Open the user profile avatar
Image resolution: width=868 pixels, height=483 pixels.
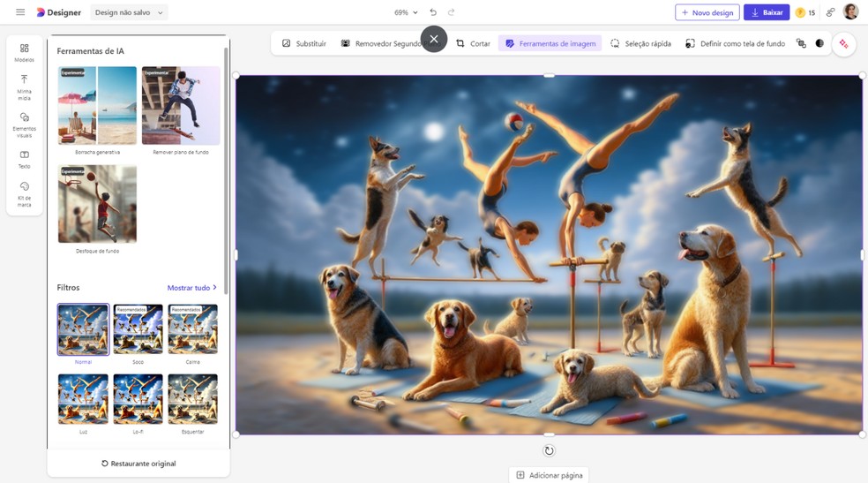click(851, 11)
